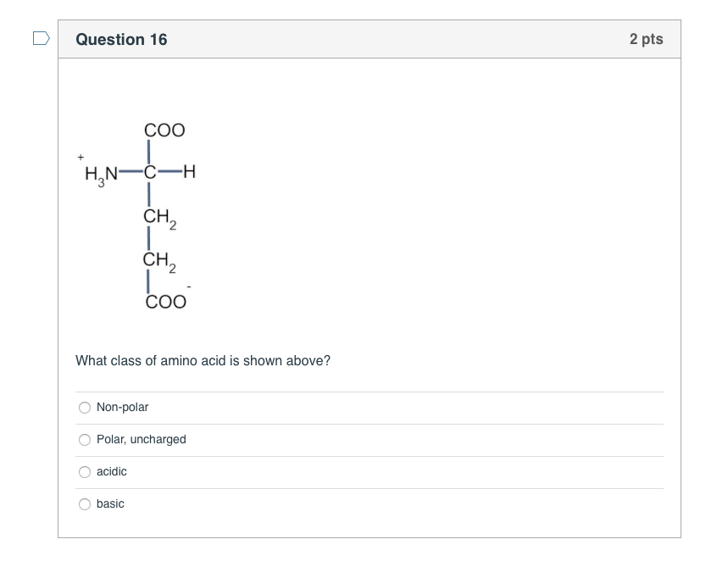
Task: Choose the acidic answer option
Action: (86, 471)
